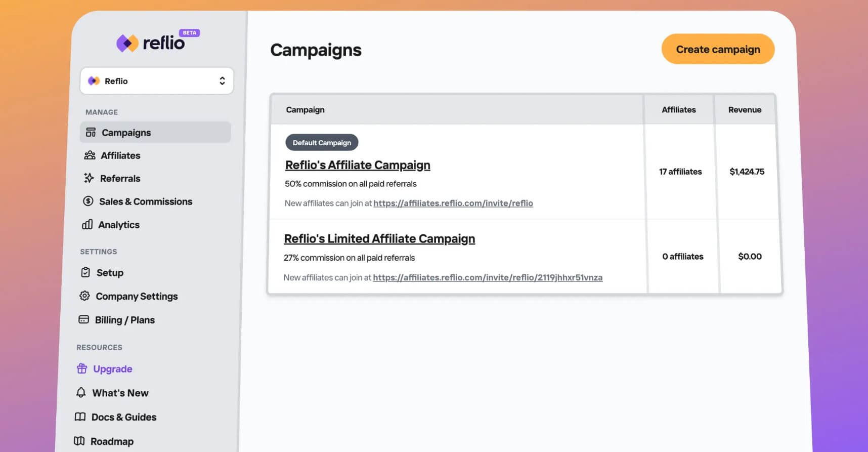Click the SETTINGS section label
Image resolution: width=868 pixels, height=452 pixels.
[x=99, y=252]
